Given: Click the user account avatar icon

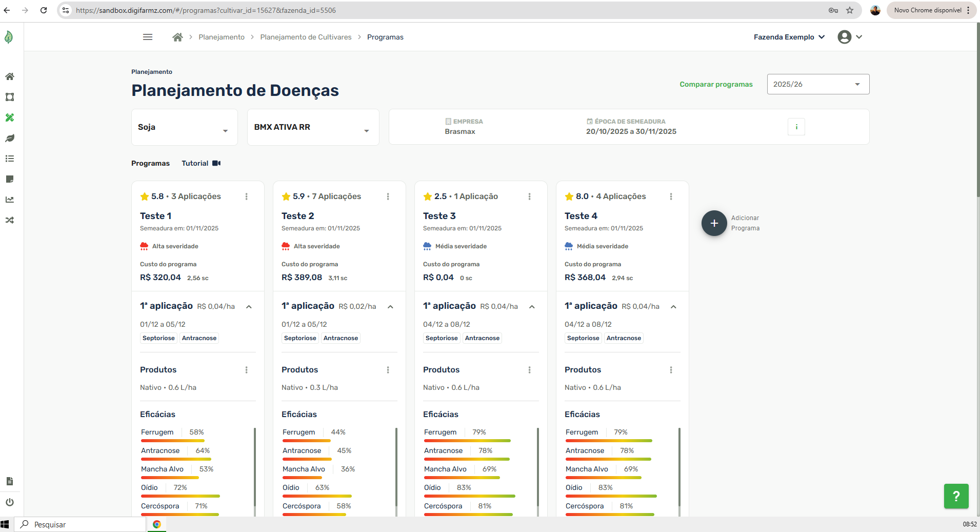Looking at the screenshot, I should pos(844,37).
